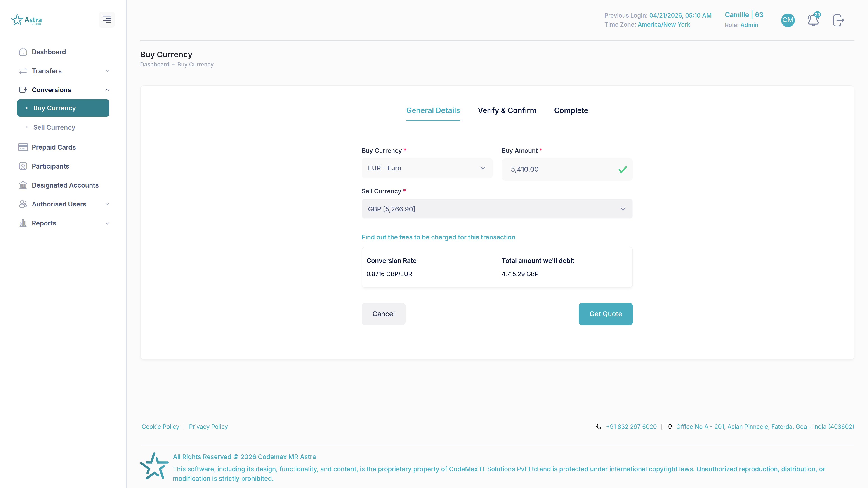This screenshot has height=488, width=868.
Task: Click the Previous Login date 04/21/2026, 05:10 AM
Action: point(680,16)
